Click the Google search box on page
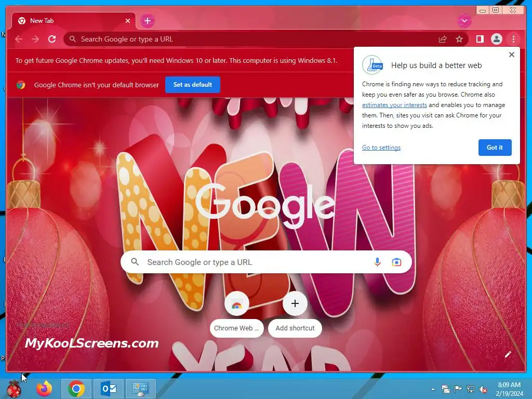This screenshot has width=532, height=399. coord(266,262)
